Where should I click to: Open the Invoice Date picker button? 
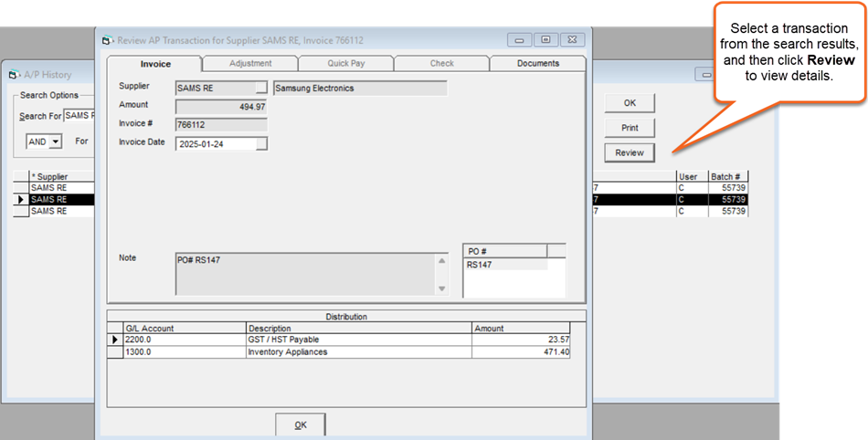262,144
